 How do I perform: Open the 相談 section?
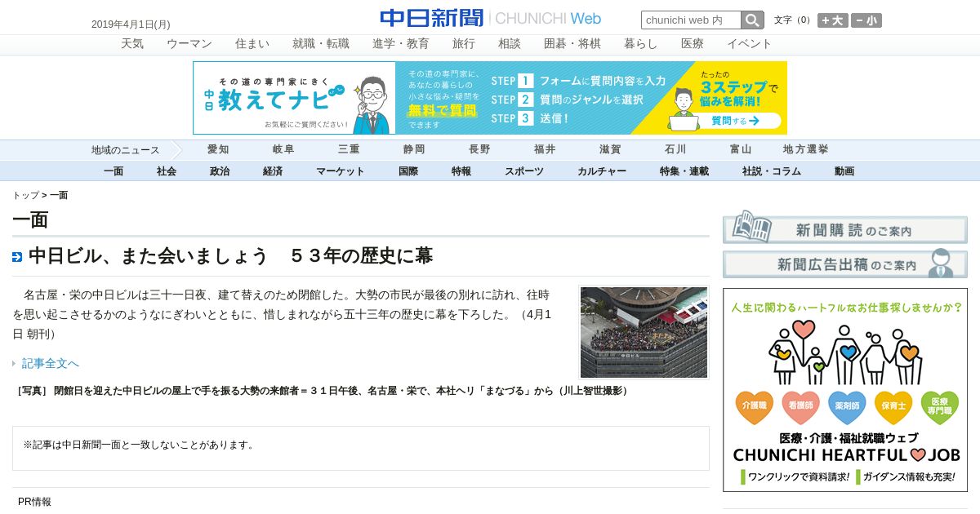[x=510, y=44]
